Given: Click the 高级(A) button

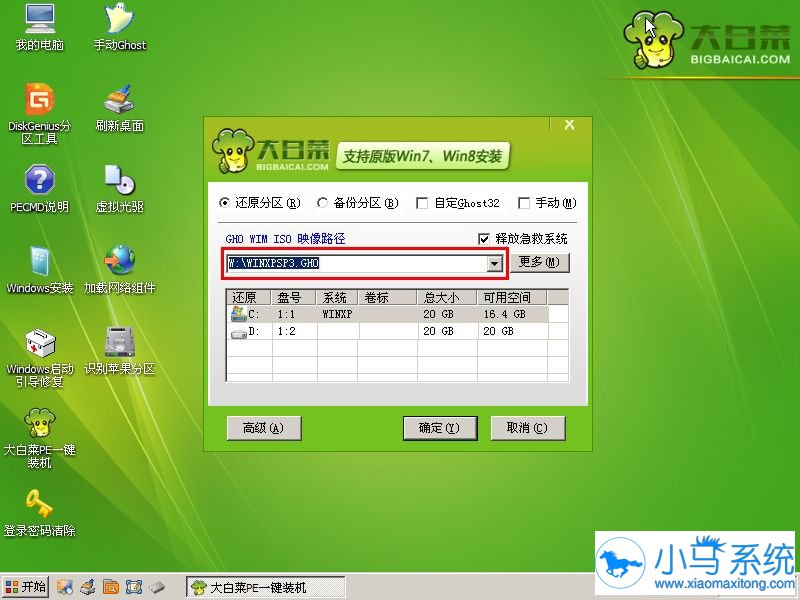Looking at the screenshot, I should click(x=264, y=428).
